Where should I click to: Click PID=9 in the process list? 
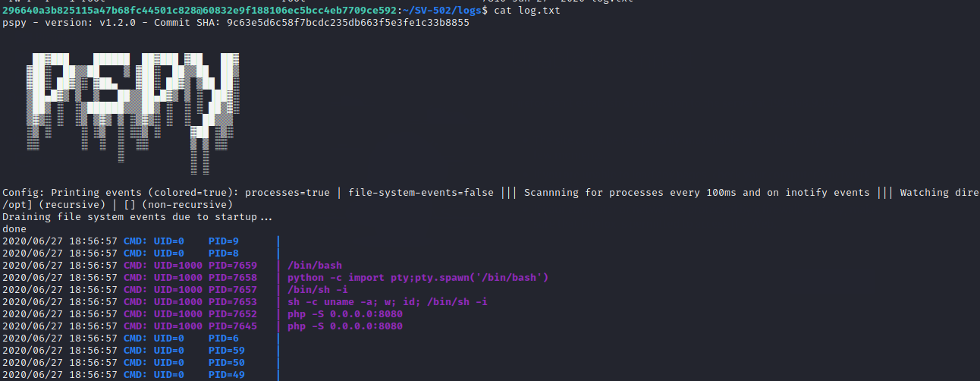[224, 241]
